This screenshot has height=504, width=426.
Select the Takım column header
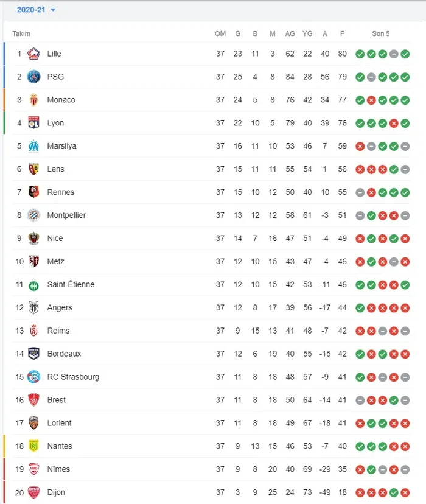click(22, 33)
